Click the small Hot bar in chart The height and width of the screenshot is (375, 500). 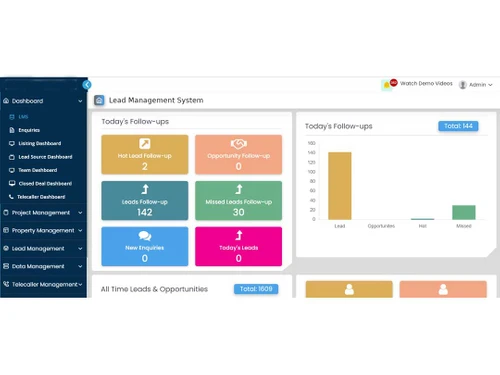point(422,219)
